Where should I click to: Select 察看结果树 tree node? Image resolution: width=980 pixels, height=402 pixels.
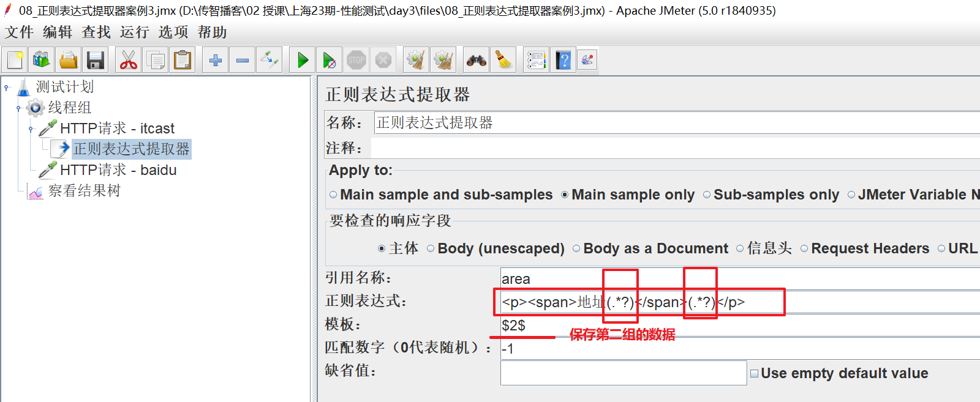click(x=84, y=191)
